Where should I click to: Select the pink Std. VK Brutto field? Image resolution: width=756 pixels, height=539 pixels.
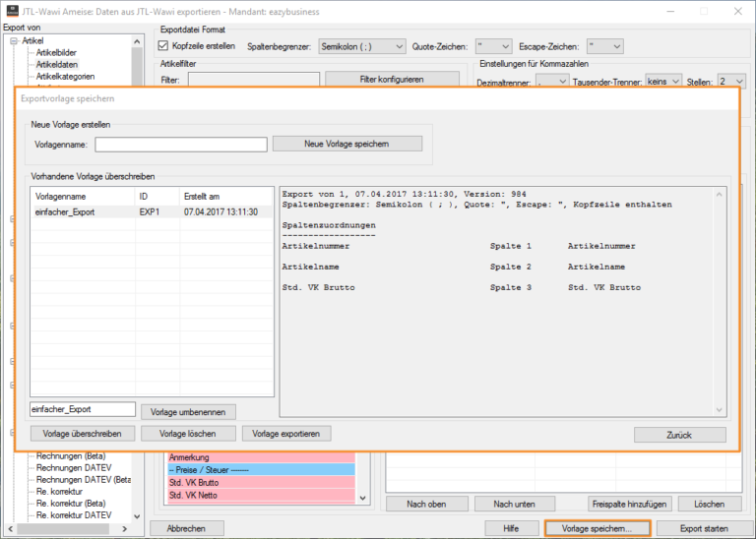pos(260,483)
